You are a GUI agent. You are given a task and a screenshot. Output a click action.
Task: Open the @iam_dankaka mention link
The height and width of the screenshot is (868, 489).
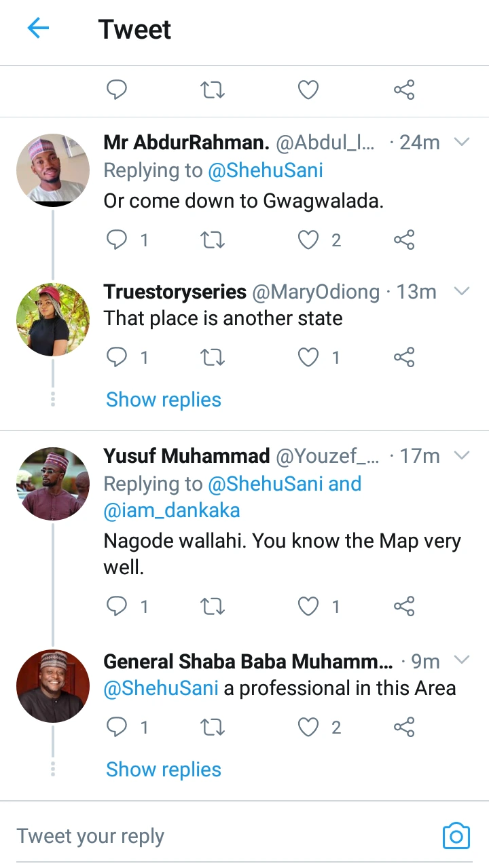coord(172,510)
